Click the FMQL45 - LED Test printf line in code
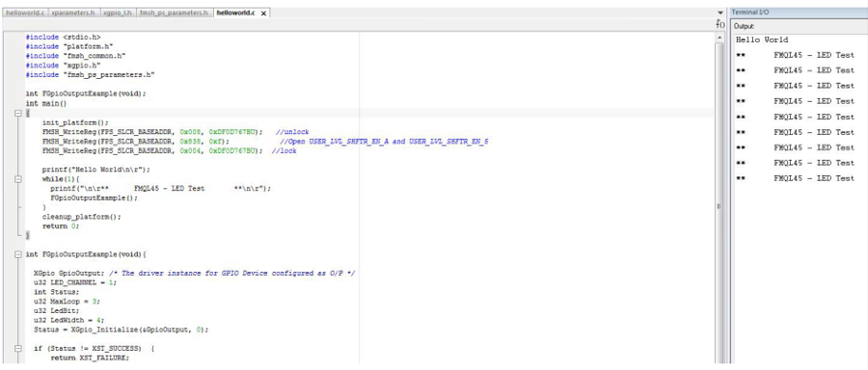868x370 pixels. pos(161,188)
